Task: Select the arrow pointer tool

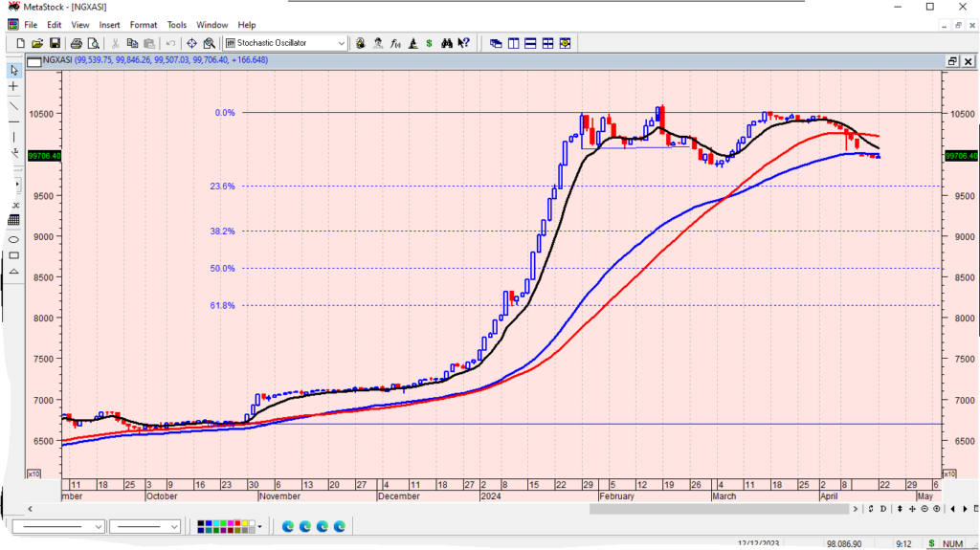Action: pyautogui.click(x=13, y=70)
